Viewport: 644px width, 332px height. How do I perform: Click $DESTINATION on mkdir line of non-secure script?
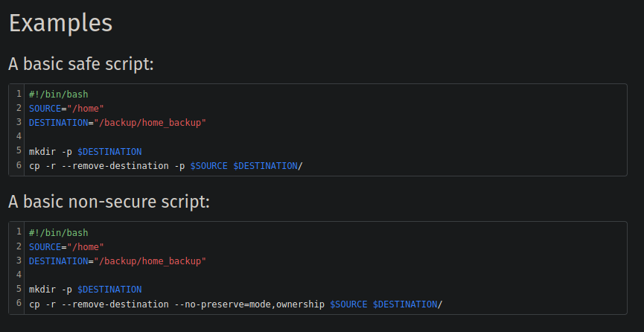pos(109,290)
